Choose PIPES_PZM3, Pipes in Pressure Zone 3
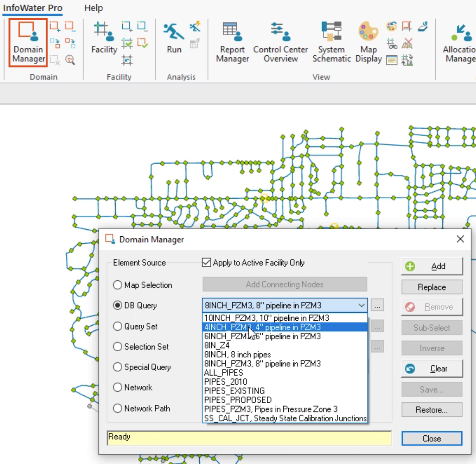Image resolution: width=476 pixels, height=464 pixels. (x=285, y=409)
